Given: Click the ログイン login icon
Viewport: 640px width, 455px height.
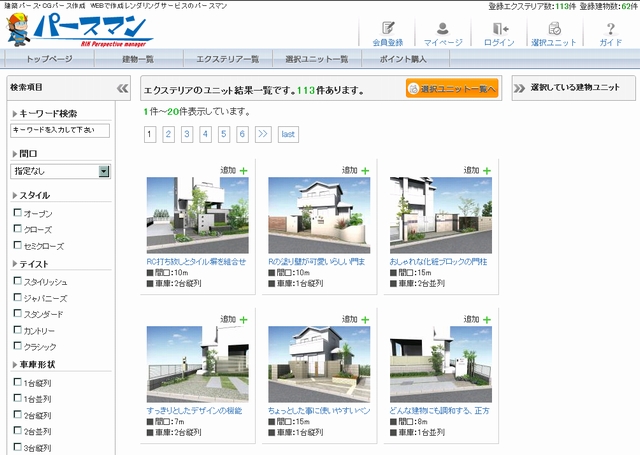Looking at the screenshot, I should (498, 33).
